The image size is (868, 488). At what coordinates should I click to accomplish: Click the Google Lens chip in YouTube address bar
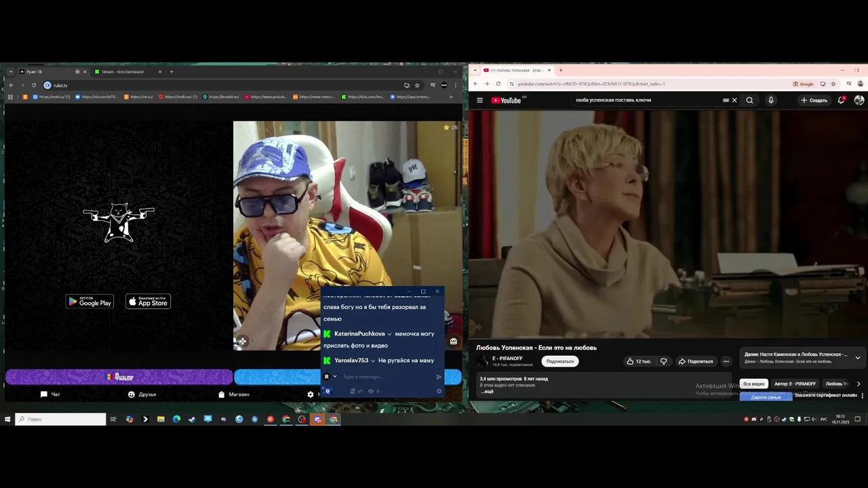[804, 84]
